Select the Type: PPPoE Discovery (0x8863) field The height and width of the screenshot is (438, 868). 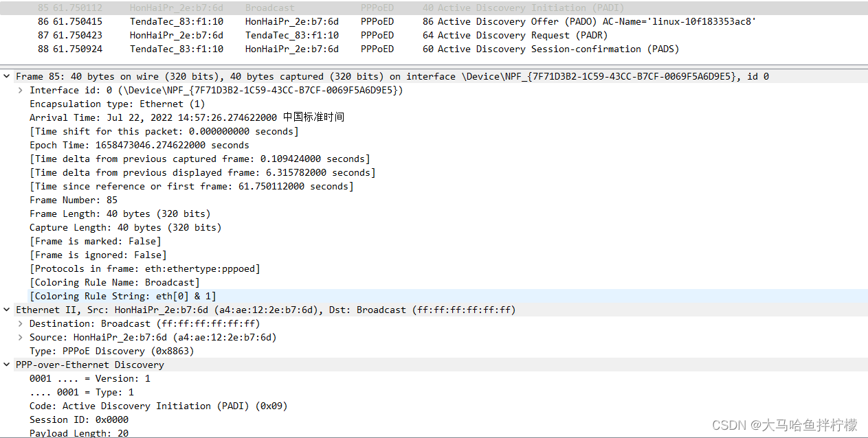point(111,351)
